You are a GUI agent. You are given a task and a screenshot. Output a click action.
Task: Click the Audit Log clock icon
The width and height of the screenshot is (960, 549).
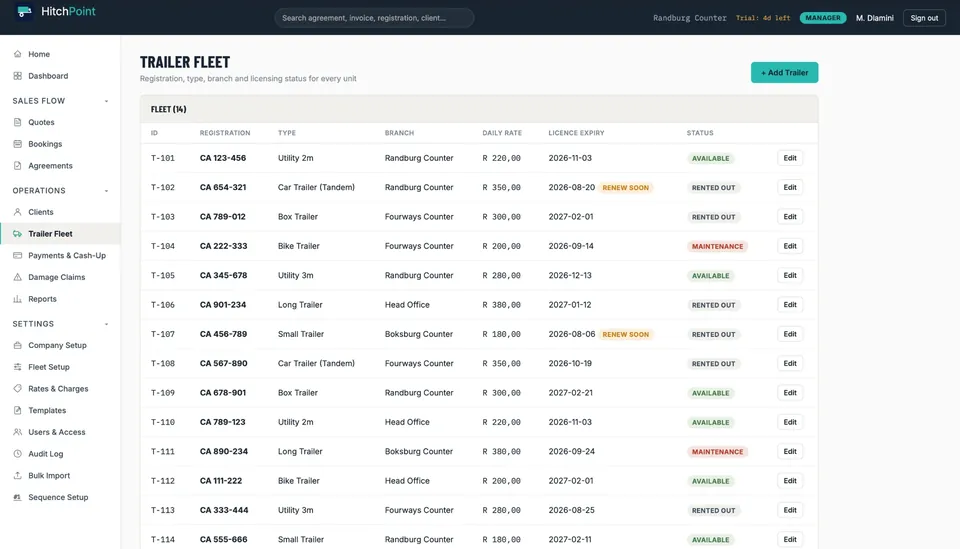tap(17, 454)
